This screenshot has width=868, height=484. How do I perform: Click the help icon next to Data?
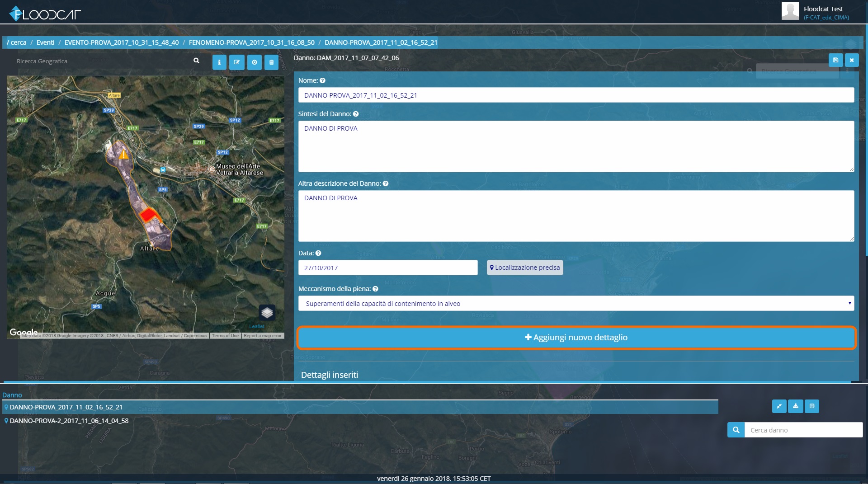pyautogui.click(x=318, y=253)
